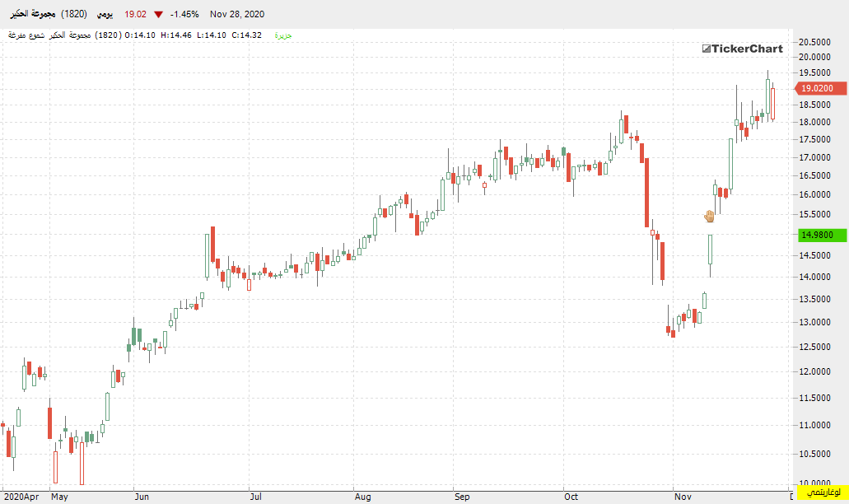Click the last red hollow candle near 19.02
Viewport: 849px width, 504px height.
pyautogui.click(x=773, y=103)
